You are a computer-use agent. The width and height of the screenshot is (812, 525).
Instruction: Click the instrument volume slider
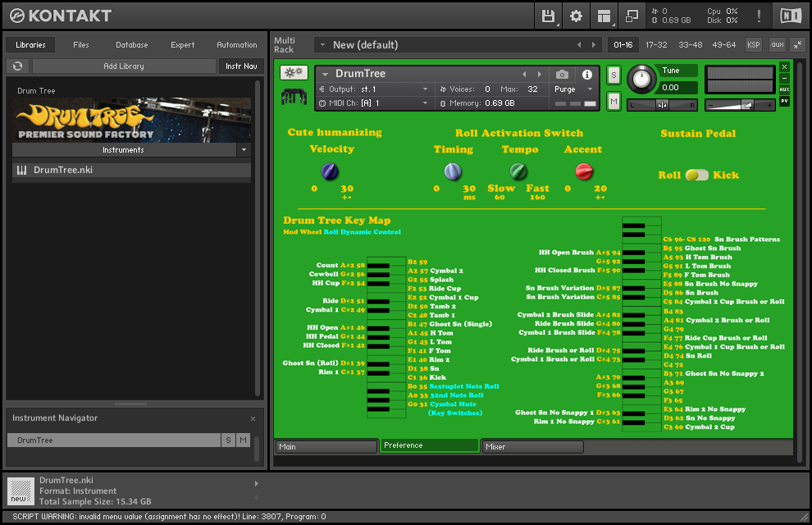(x=740, y=105)
